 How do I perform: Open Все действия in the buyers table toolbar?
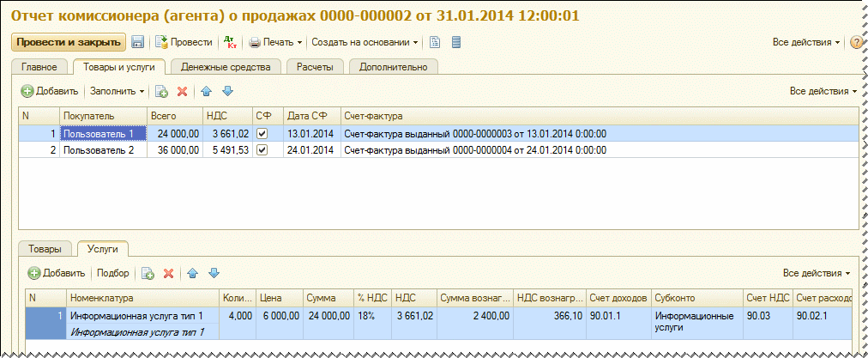823,92
